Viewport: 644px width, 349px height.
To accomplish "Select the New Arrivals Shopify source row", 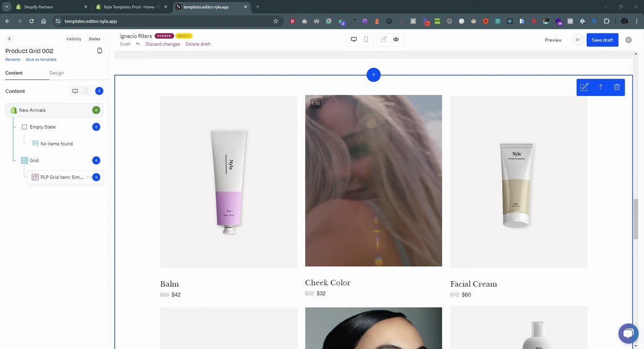I will pos(54,110).
